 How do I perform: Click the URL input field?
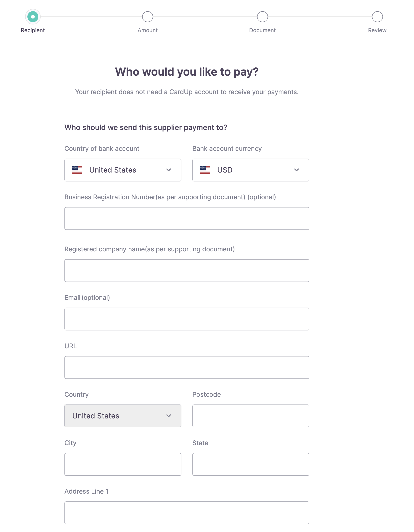tap(187, 367)
